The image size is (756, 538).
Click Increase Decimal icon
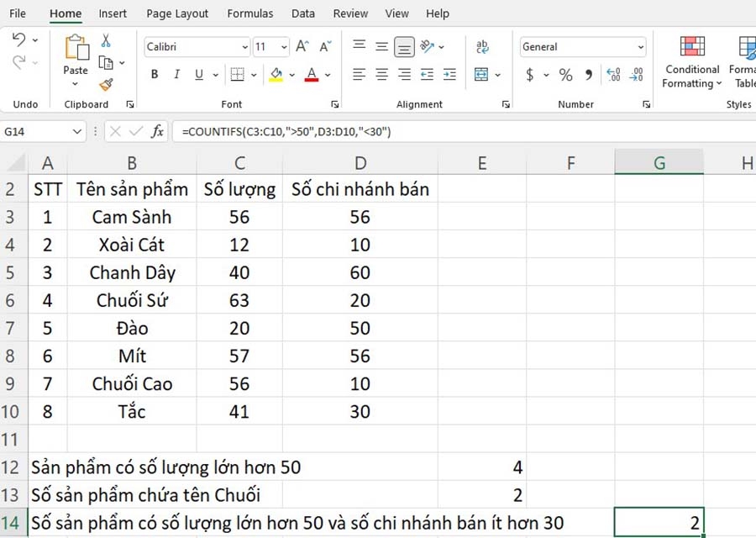pyautogui.click(x=613, y=74)
